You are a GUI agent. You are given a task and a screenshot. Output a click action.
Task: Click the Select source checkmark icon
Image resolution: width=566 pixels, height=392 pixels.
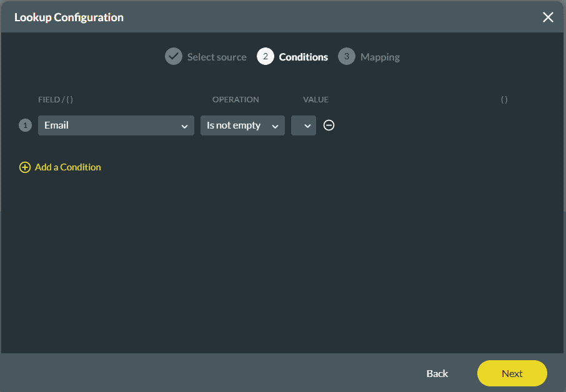click(173, 57)
